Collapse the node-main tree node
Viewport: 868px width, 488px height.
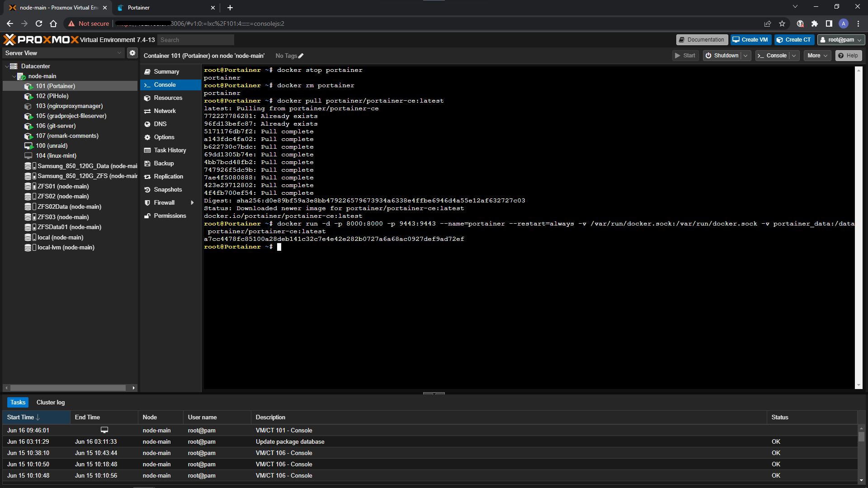14,76
